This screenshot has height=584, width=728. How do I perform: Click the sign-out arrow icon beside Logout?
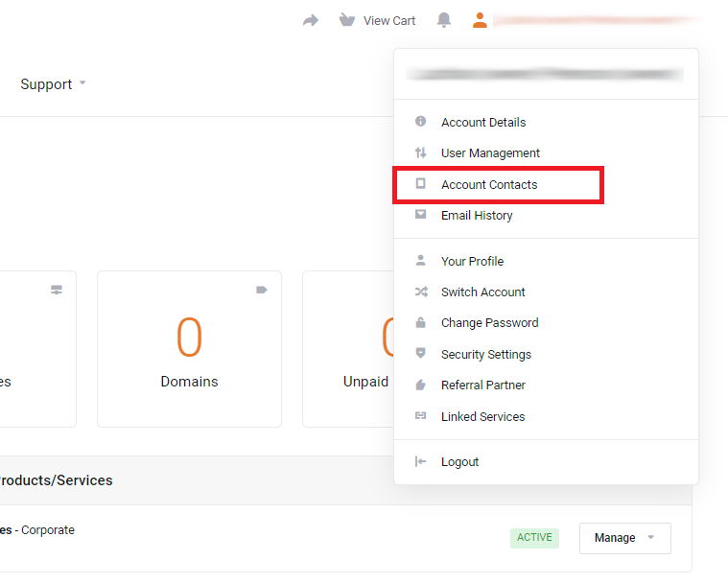click(x=420, y=461)
